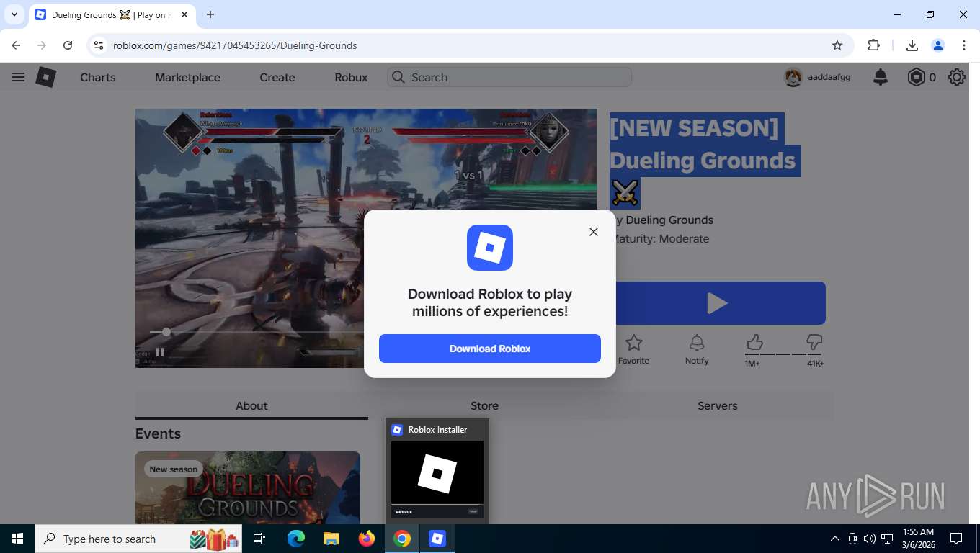Open Chrome extensions puzzle icon
Image resolution: width=980 pixels, height=553 pixels.
874,45
